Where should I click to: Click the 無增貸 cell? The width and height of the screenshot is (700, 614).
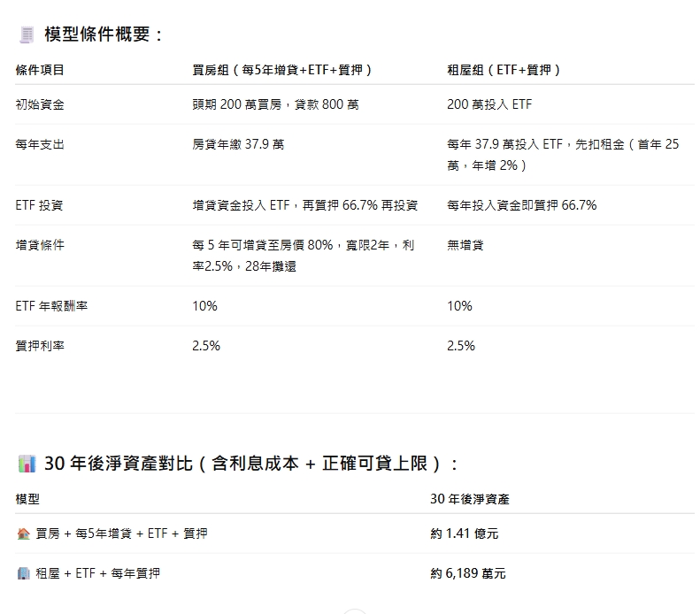coord(465,245)
